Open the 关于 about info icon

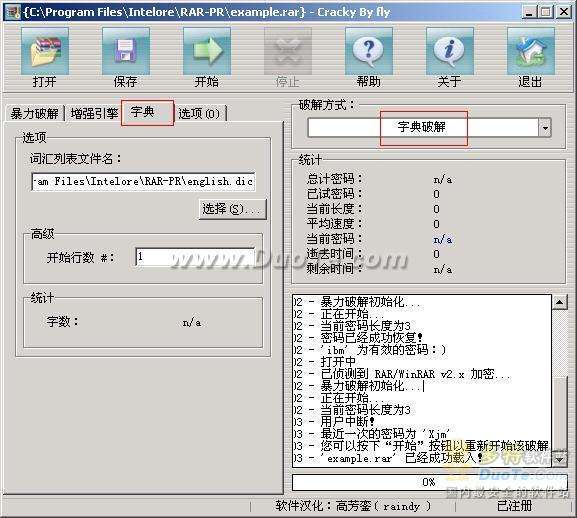pos(450,52)
